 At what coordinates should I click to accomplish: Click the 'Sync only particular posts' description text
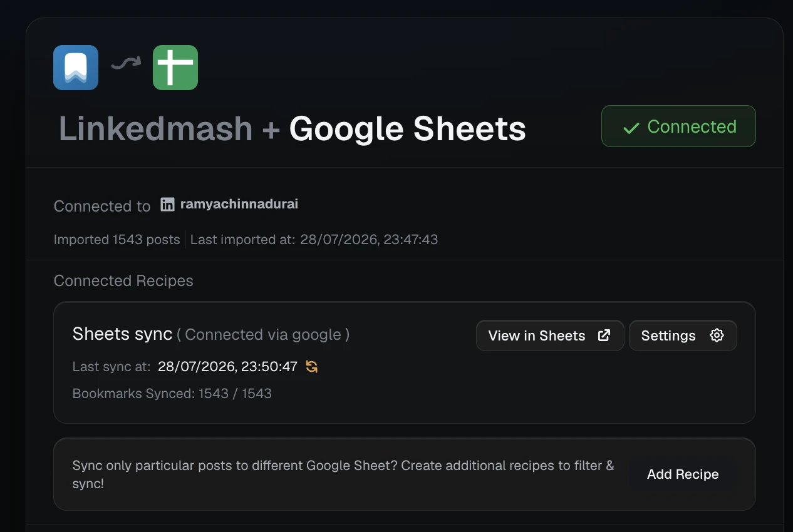pyautogui.click(x=343, y=474)
